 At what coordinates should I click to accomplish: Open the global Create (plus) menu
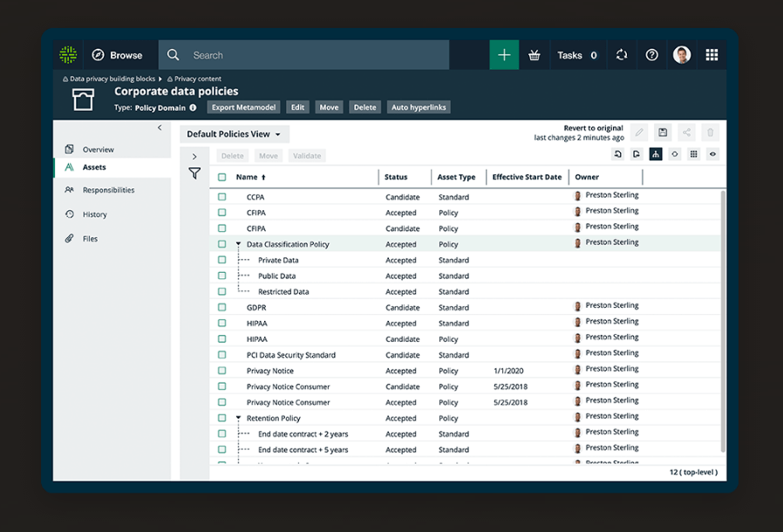click(x=504, y=54)
